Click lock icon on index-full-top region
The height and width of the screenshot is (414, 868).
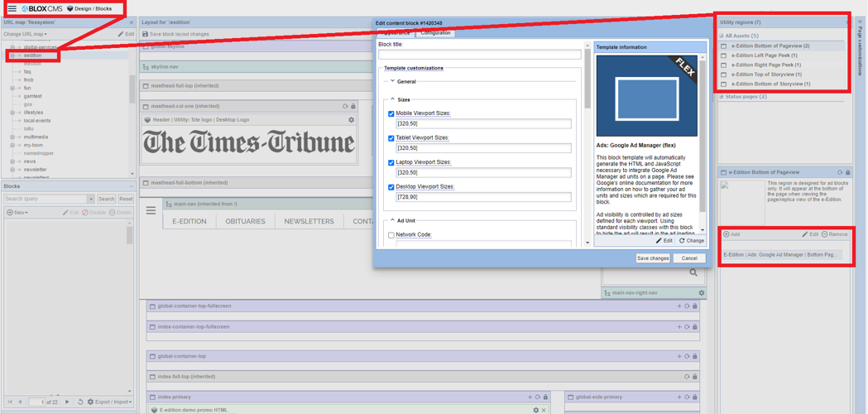tap(695, 377)
